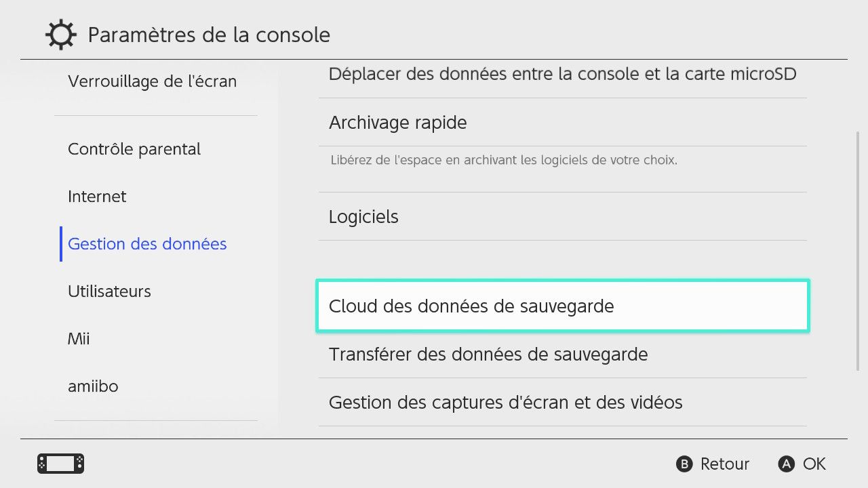This screenshot has width=868, height=488.
Task: Select Gestion des données in sidebar
Action: [147, 244]
